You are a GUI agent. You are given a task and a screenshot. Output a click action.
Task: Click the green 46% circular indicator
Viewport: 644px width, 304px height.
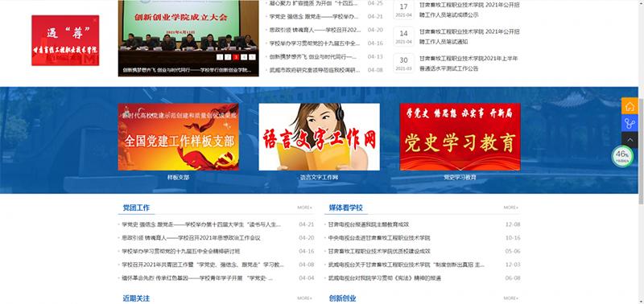click(622, 156)
